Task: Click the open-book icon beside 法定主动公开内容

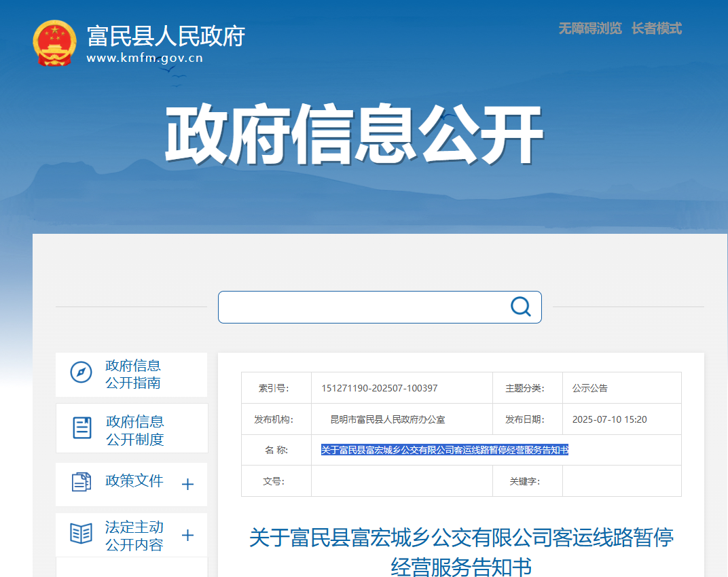Action: (x=81, y=534)
